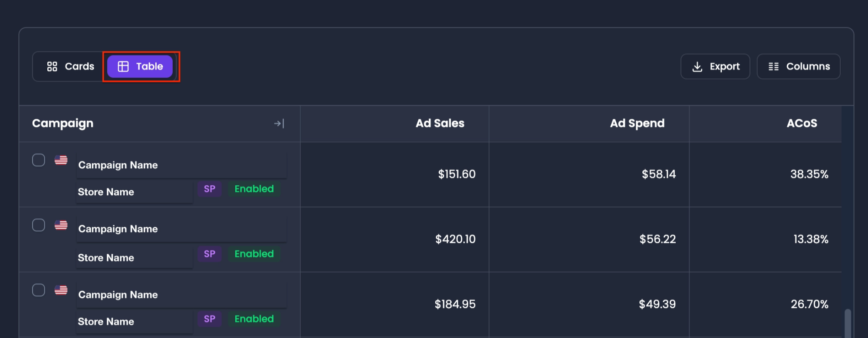Screen dimensions: 868x338
Task: Check the third campaign row checkbox
Action: click(x=39, y=290)
